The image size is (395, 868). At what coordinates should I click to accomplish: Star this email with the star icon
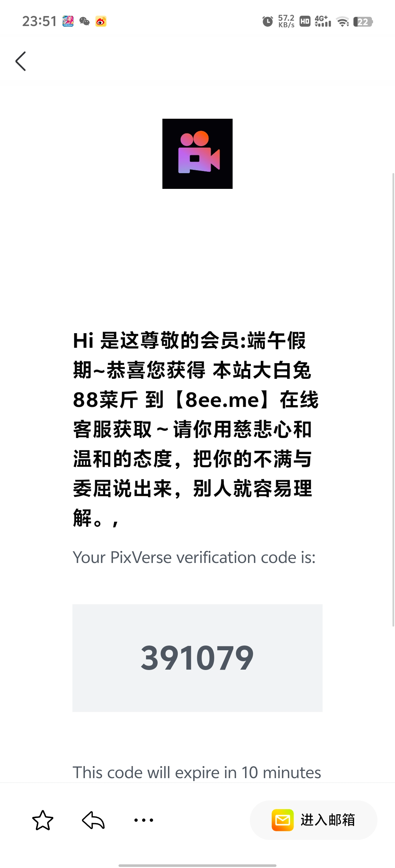(x=43, y=820)
